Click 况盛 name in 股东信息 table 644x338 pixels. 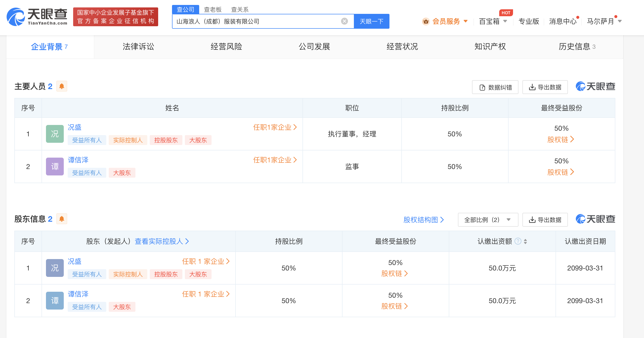[x=74, y=261]
